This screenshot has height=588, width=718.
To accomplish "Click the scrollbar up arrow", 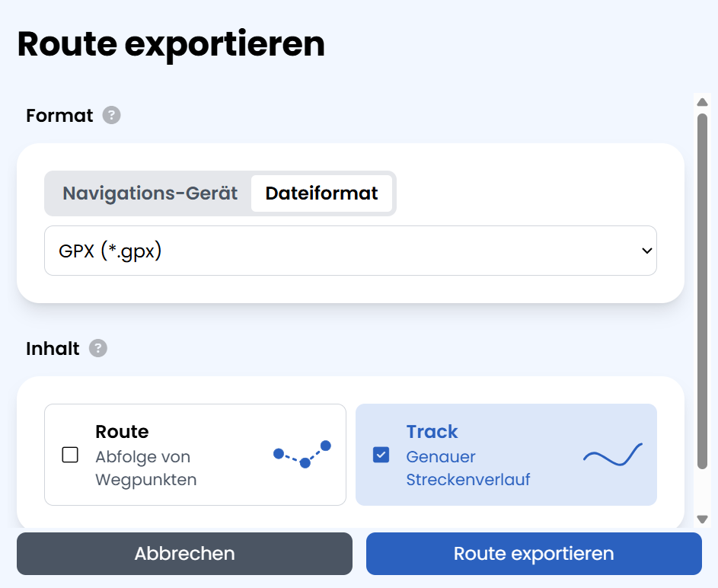I will [702, 102].
